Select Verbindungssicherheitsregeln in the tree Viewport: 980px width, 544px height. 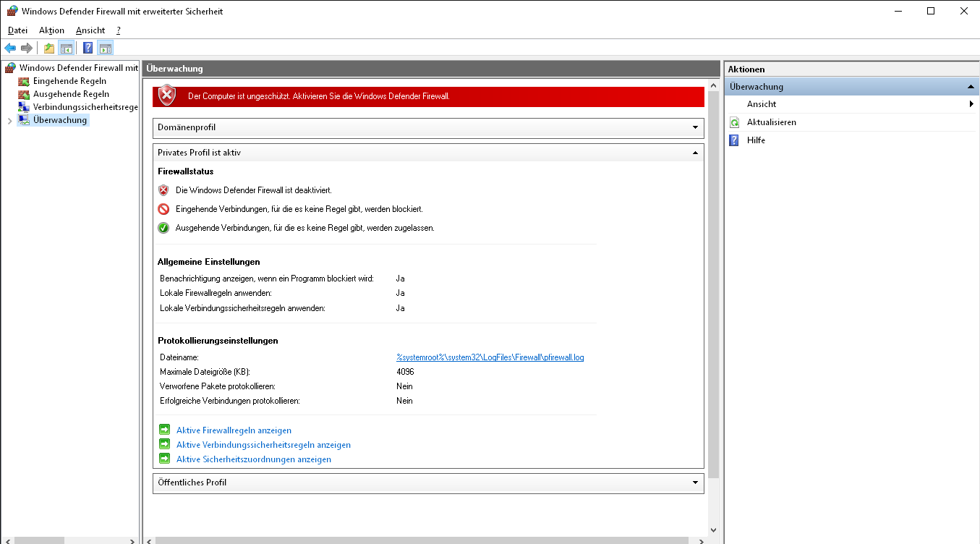click(85, 107)
